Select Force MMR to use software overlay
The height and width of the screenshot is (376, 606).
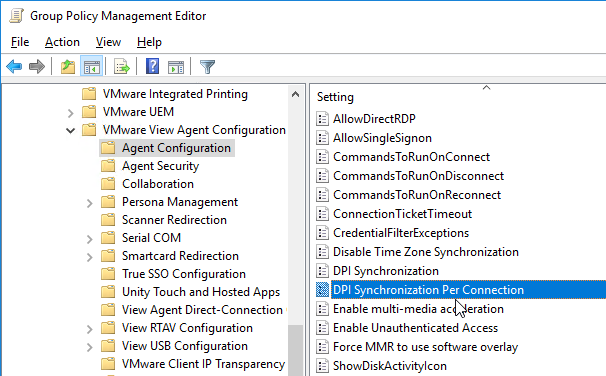[425, 347]
